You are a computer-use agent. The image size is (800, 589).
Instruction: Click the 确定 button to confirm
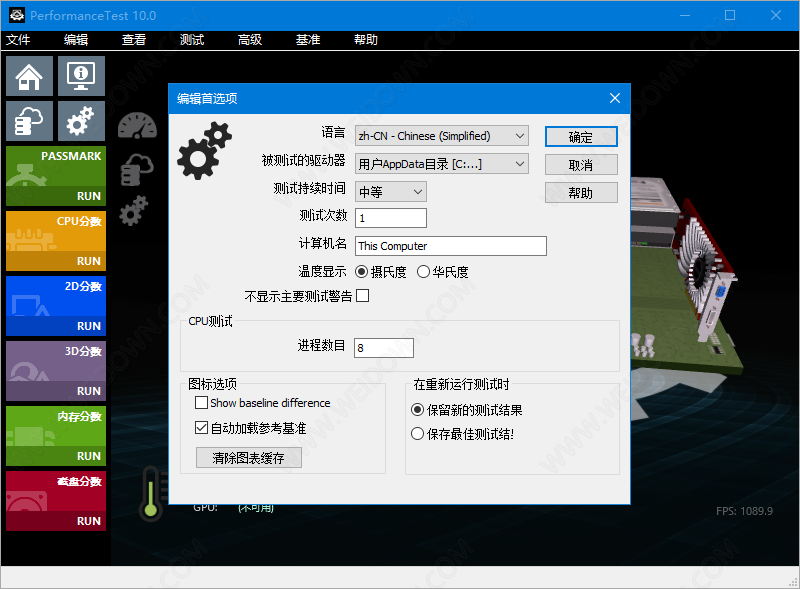[x=580, y=137]
